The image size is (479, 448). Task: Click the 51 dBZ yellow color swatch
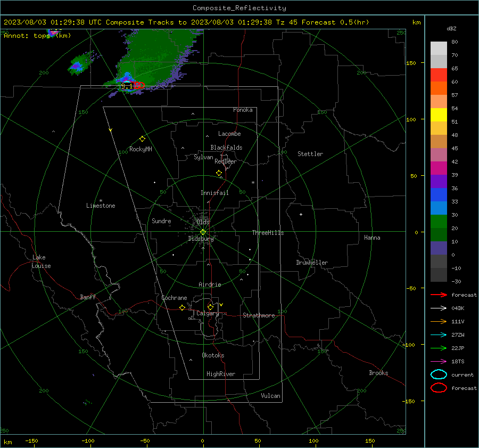439,115
